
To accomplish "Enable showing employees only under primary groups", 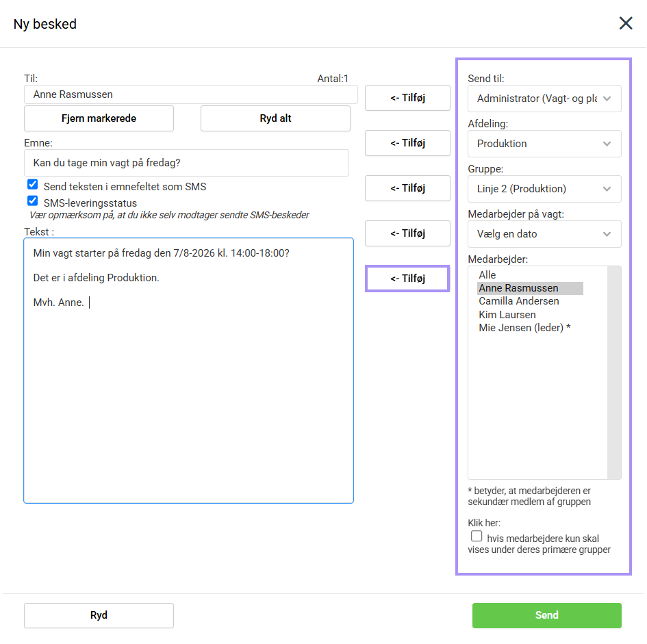I will tap(477, 537).
